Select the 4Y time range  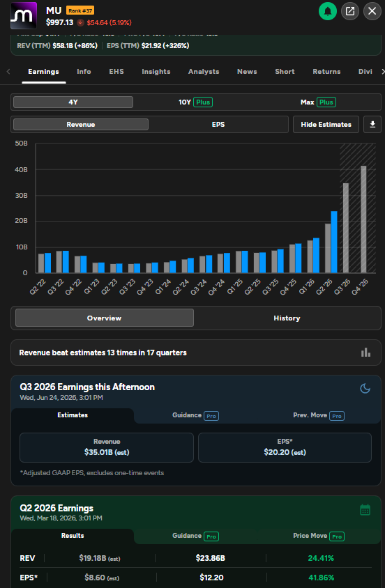pos(73,102)
